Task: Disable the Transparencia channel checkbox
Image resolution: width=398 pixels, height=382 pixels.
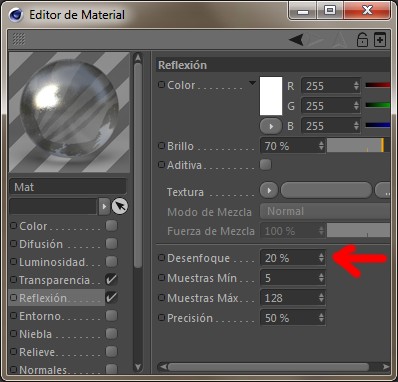Action: (111, 279)
